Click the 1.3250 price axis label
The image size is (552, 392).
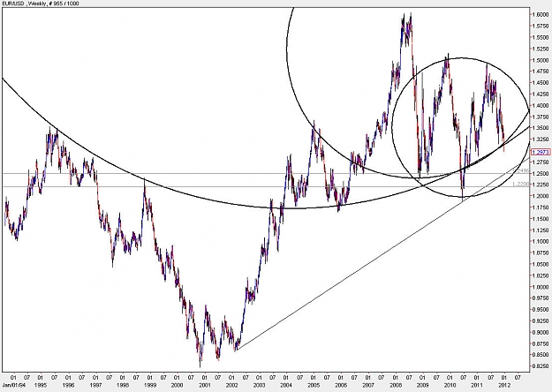[541, 139]
